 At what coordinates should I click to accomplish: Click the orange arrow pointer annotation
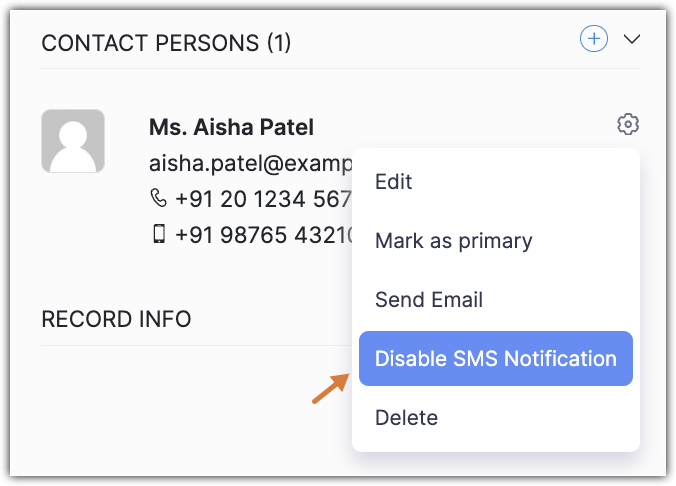329,386
